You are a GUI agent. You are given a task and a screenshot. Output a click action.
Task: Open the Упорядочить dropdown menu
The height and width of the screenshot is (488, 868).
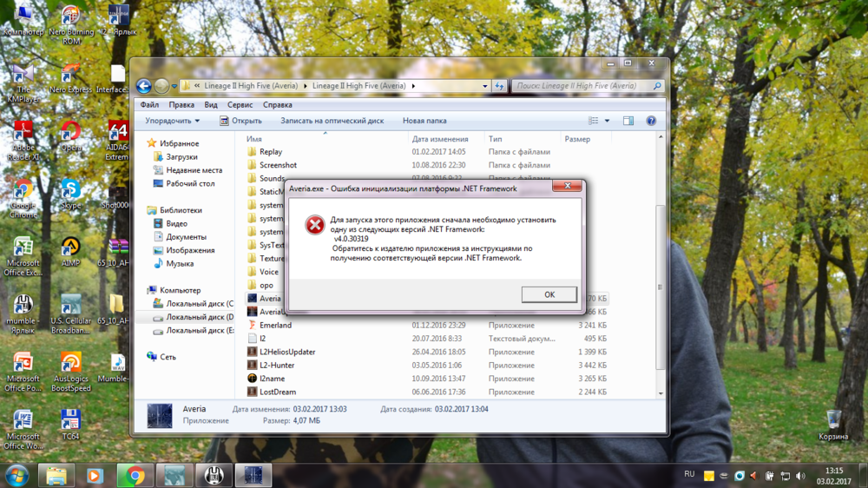coord(172,121)
